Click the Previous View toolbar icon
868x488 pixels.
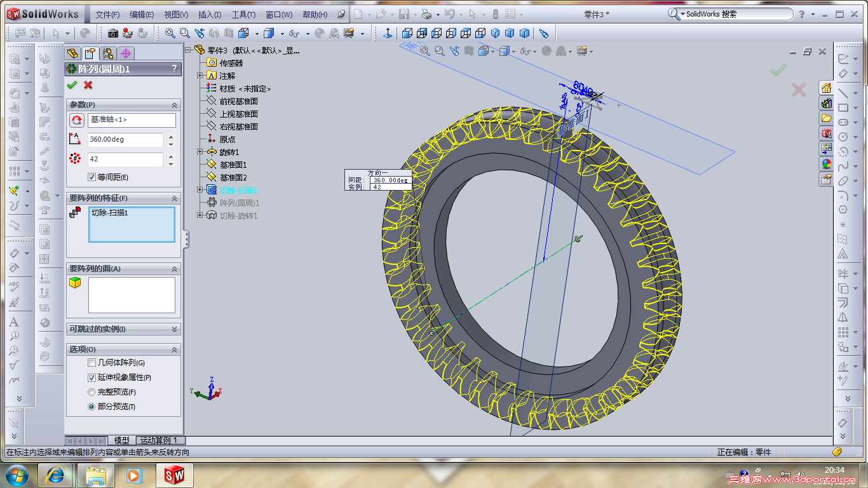(x=200, y=33)
